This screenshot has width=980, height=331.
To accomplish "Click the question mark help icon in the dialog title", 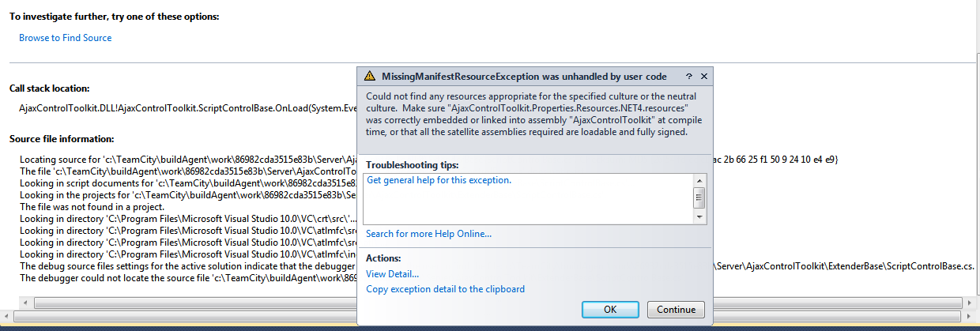I will point(689,77).
